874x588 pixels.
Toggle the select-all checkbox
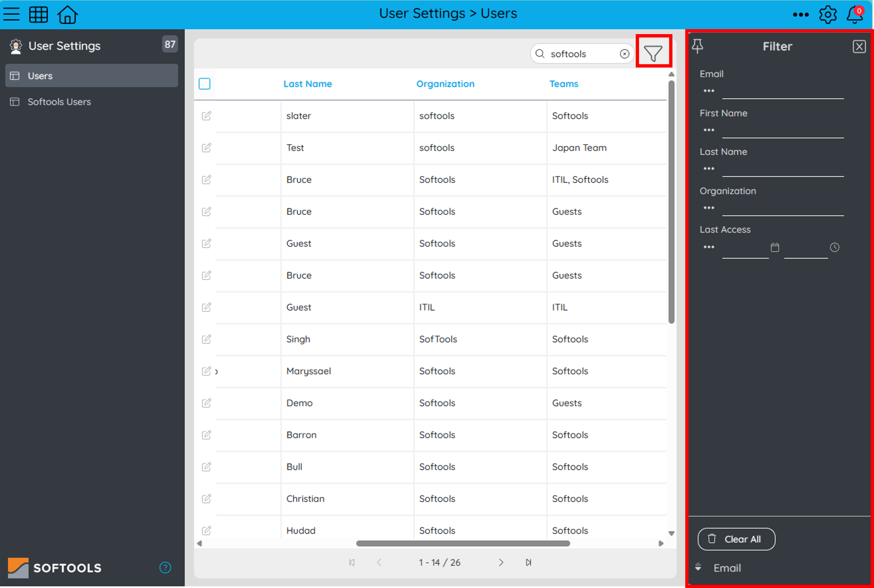point(204,84)
